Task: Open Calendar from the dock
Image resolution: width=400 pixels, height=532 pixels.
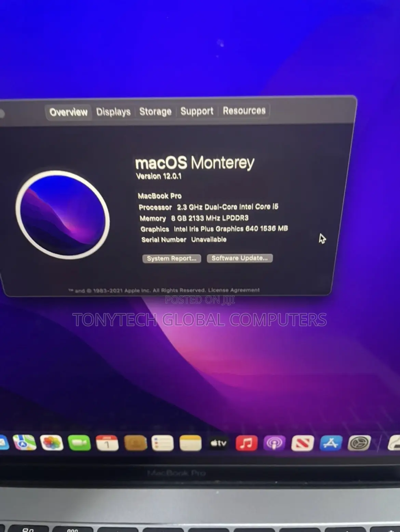Action: click(x=107, y=443)
